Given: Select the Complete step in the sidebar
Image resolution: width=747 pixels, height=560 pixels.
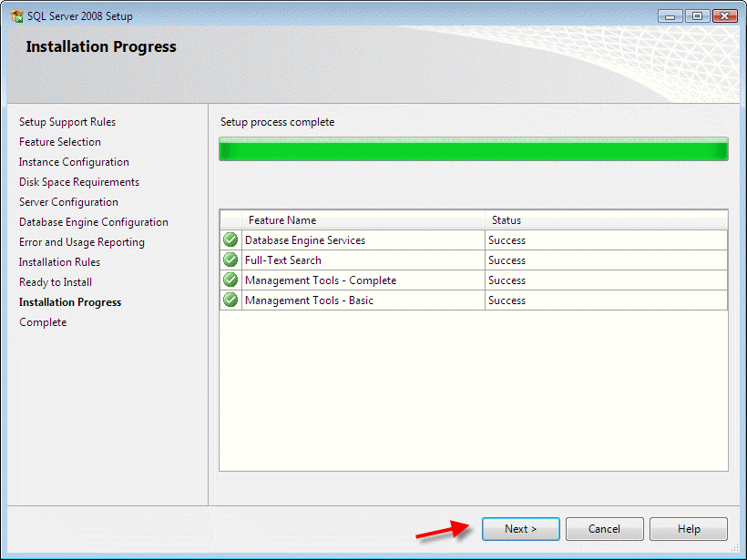Looking at the screenshot, I should (x=43, y=322).
